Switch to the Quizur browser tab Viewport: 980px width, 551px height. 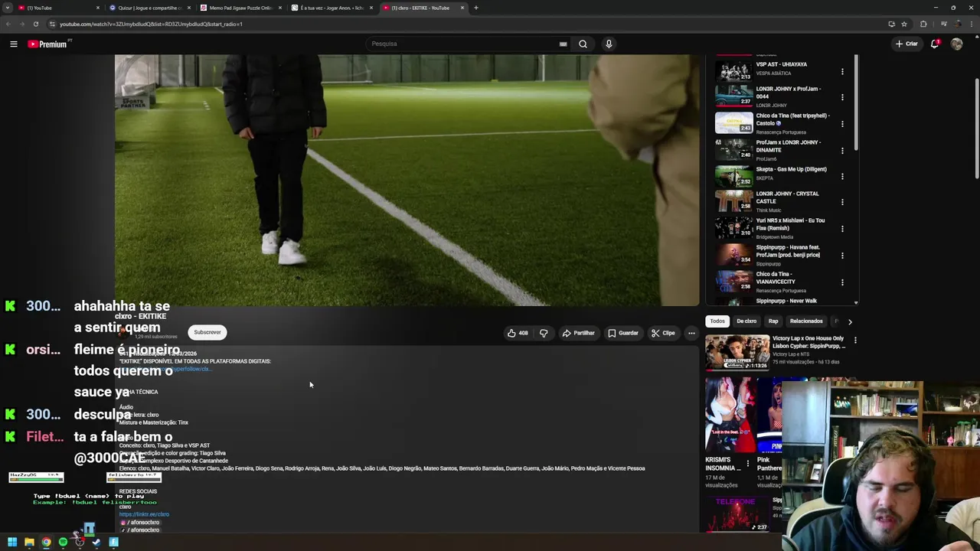tap(149, 8)
